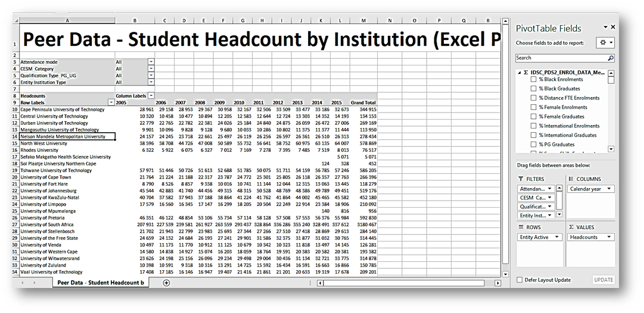Check the % Female Enrolments field
This screenshot has width=644, height=313.
click(x=534, y=107)
